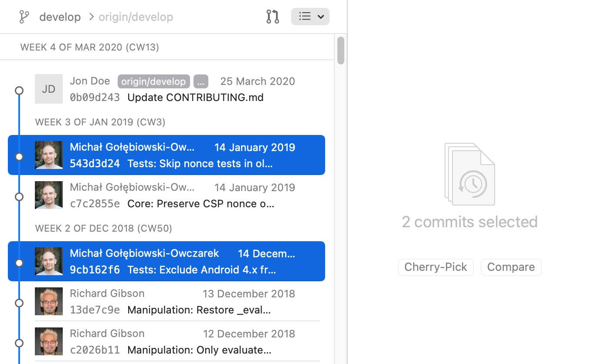Screen dimensions: 591x364
Task: Click the commit list scrollbar thumb
Action: [341, 51]
